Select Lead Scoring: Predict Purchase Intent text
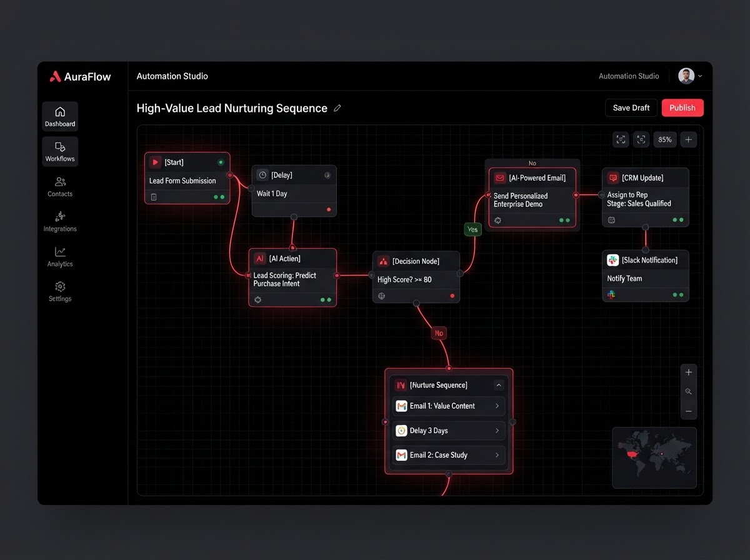The width and height of the screenshot is (750, 560). (285, 279)
